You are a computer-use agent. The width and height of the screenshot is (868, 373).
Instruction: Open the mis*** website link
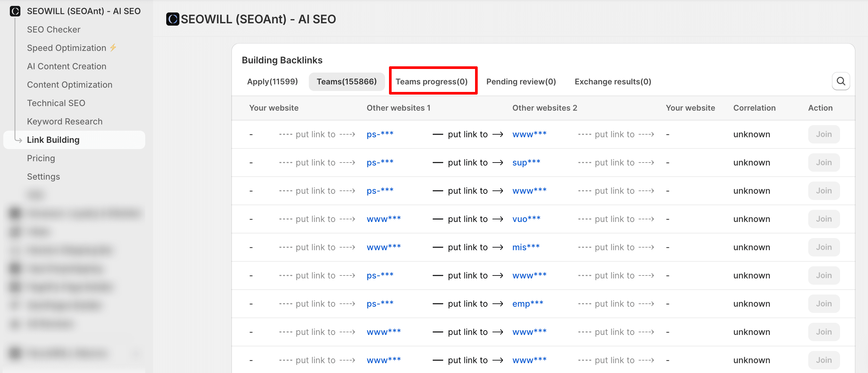coord(525,247)
